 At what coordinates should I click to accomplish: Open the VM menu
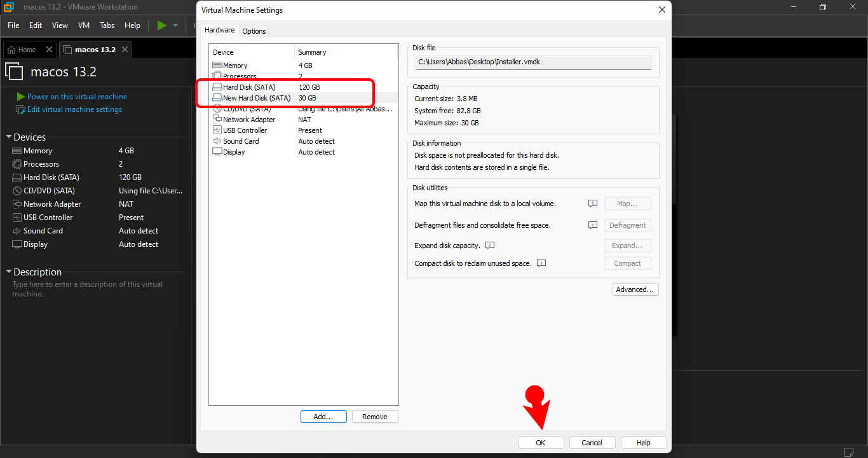(84, 25)
